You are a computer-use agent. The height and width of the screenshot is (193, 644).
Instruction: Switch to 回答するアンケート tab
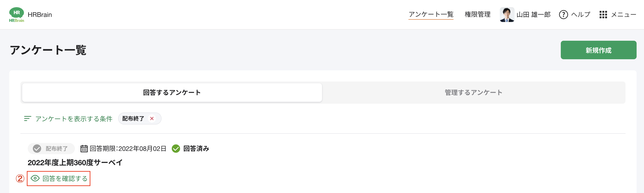click(172, 92)
